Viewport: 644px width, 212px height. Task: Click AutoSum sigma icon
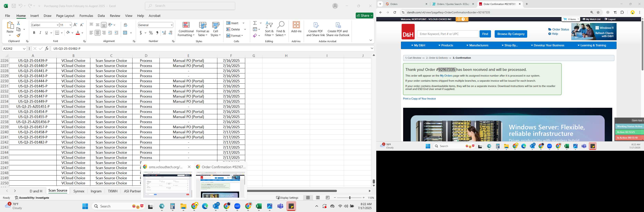[255, 23]
